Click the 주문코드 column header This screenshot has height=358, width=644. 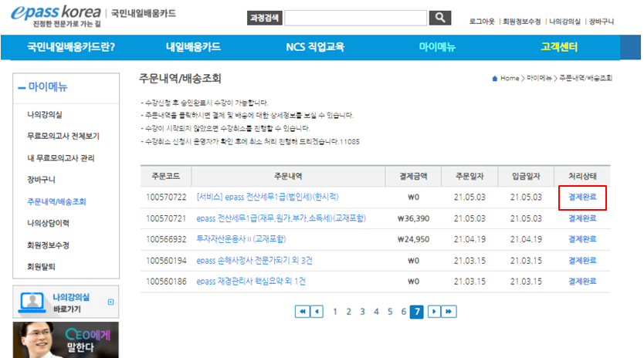click(166, 176)
